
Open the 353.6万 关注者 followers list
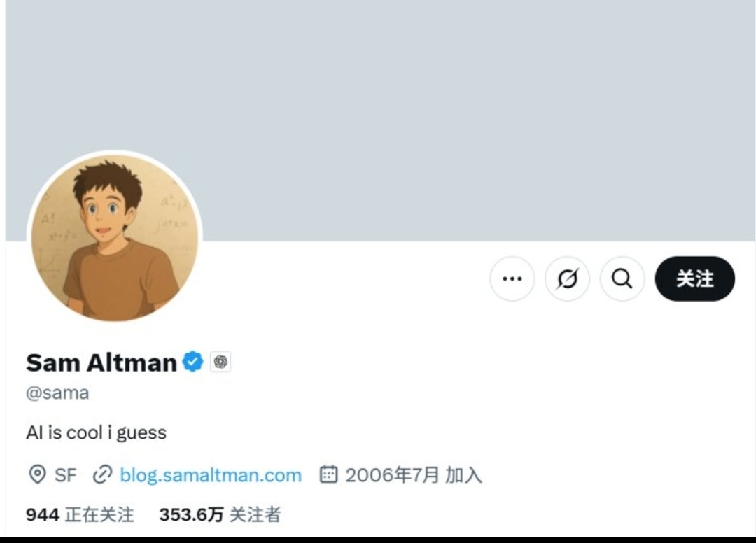[x=220, y=515]
